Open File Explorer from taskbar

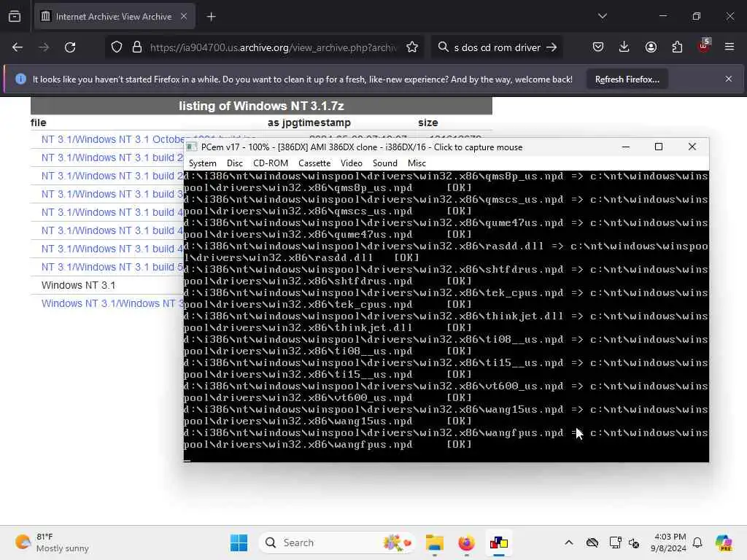pyautogui.click(x=435, y=542)
